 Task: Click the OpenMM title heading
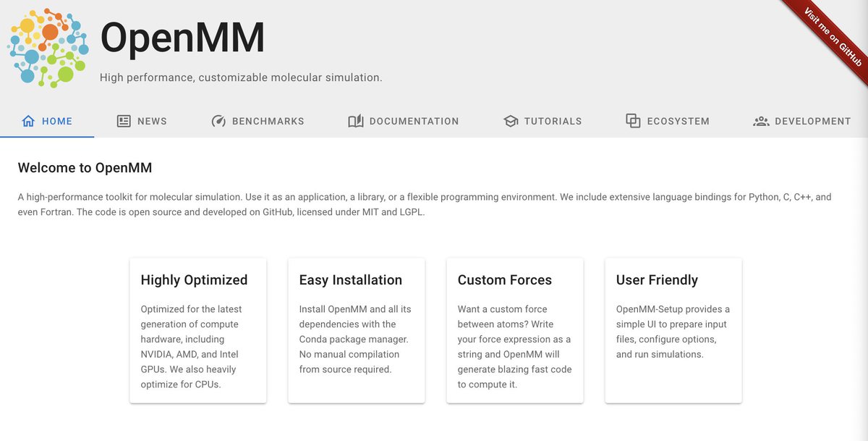pos(182,38)
